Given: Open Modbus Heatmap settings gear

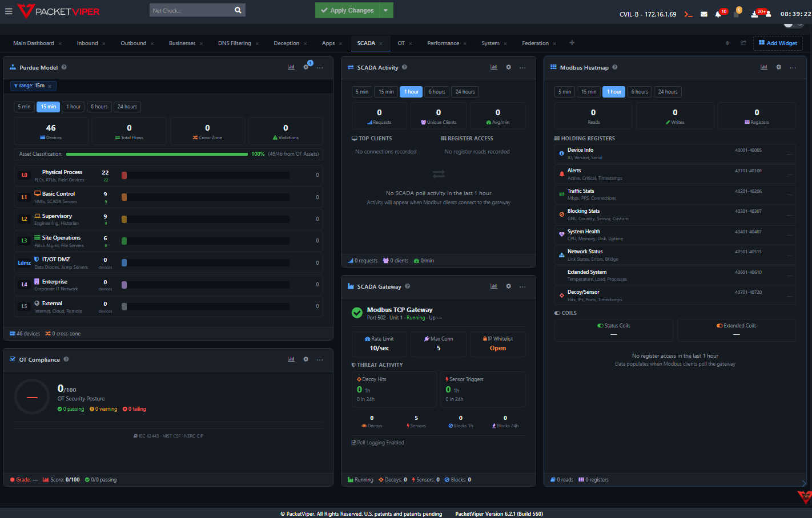Looking at the screenshot, I should [778, 67].
